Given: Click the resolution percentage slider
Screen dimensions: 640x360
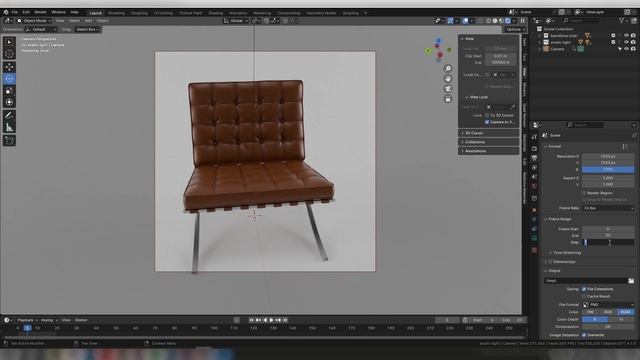Looking at the screenshot, I should point(608,169).
